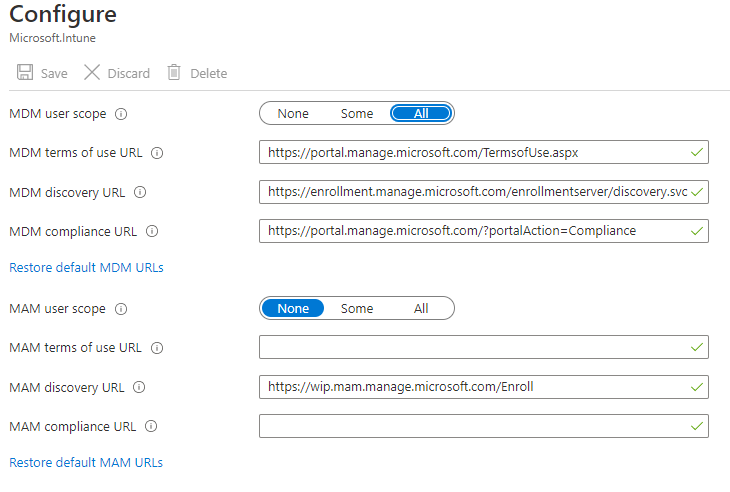The width and height of the screenshot is (730, 492).
Task: Restore default MAM URLs
Action: (86, 463)
